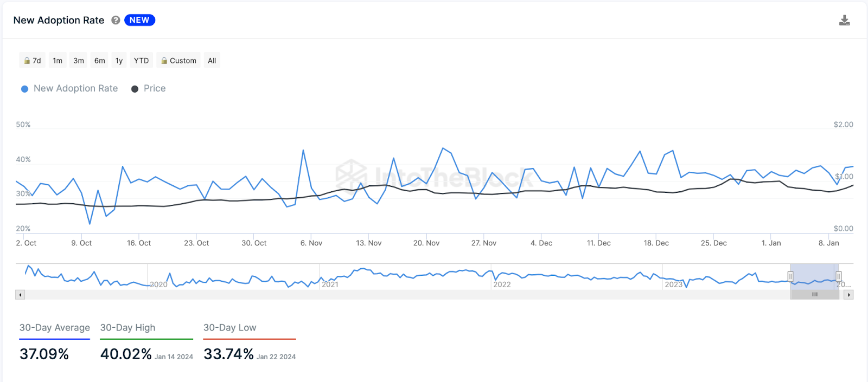The height and width of the screenshot is (382, 868).
Task: Select the YTD time range
Action: (x=142, y=60)
